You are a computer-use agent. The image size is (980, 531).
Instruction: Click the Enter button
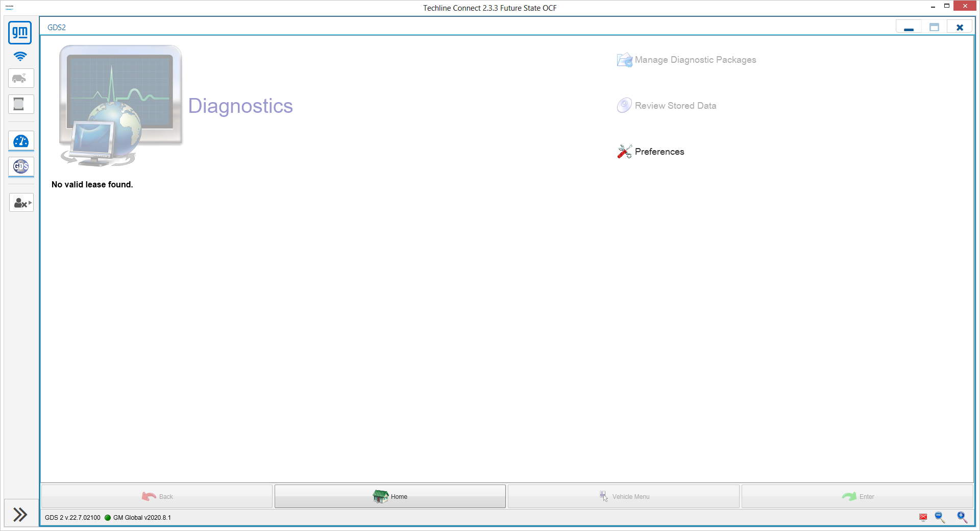pos(857,496)
